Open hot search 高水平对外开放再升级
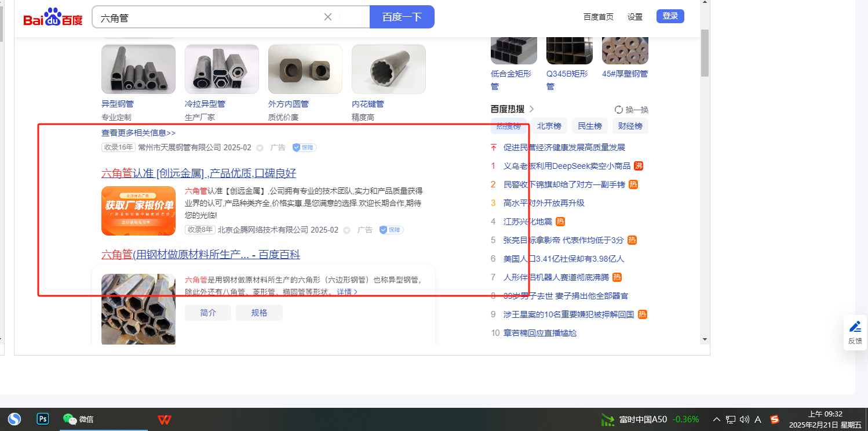The height and width of the screenshot is (431, 868). pos(544,203)
